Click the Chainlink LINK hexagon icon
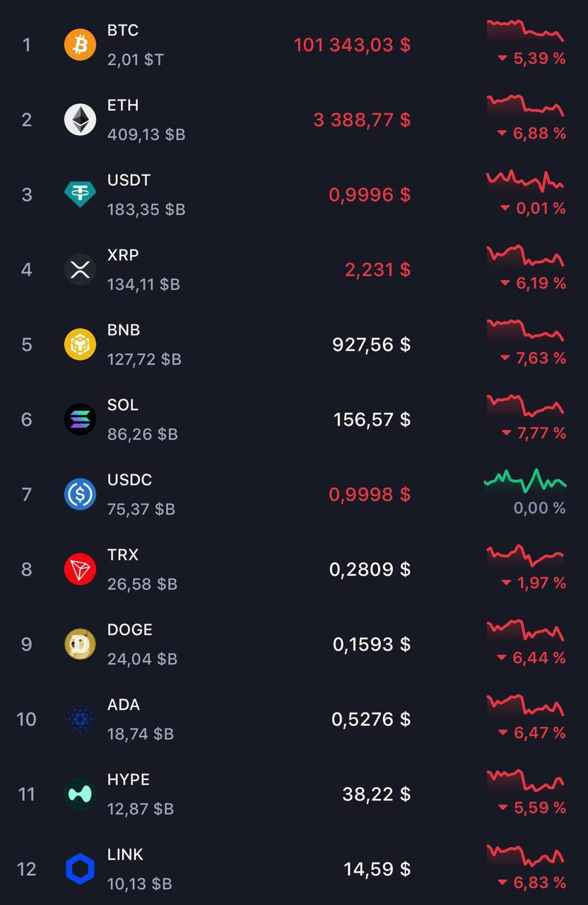Viewport: 588px width, 905px height. pyautogui.click(x=80, y=869)
